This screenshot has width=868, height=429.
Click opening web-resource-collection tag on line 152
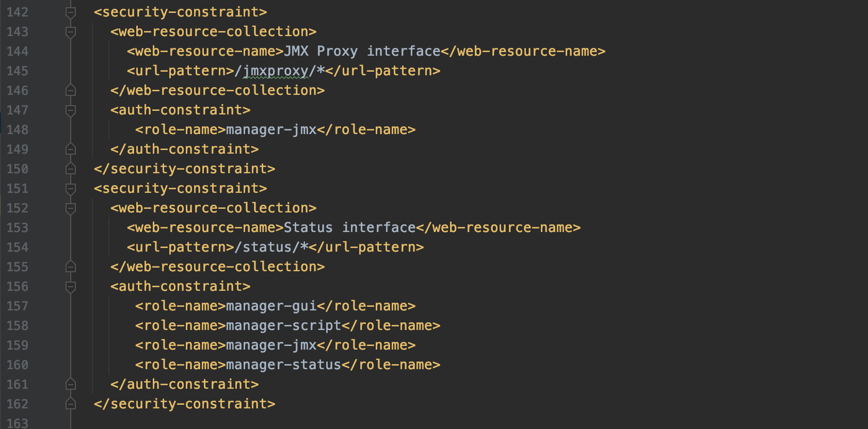pyautogui.click(x=214, y=208)
